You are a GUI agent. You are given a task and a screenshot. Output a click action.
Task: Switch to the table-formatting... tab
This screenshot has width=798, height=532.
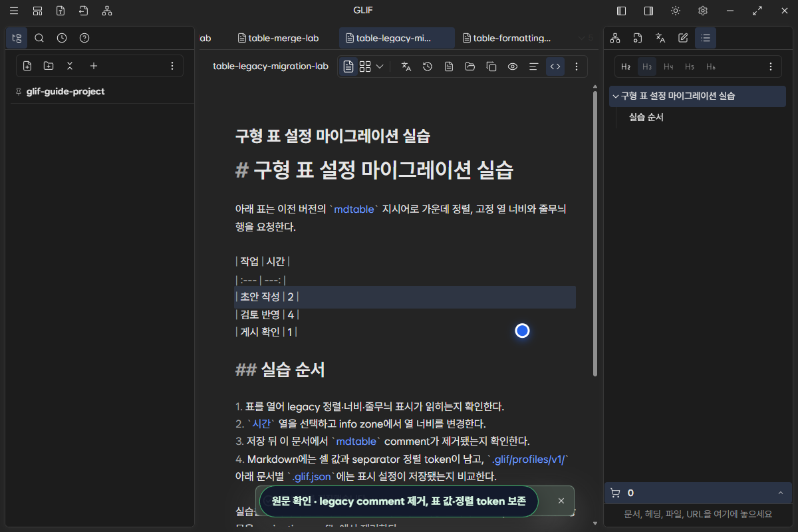(x=507, y=38)
